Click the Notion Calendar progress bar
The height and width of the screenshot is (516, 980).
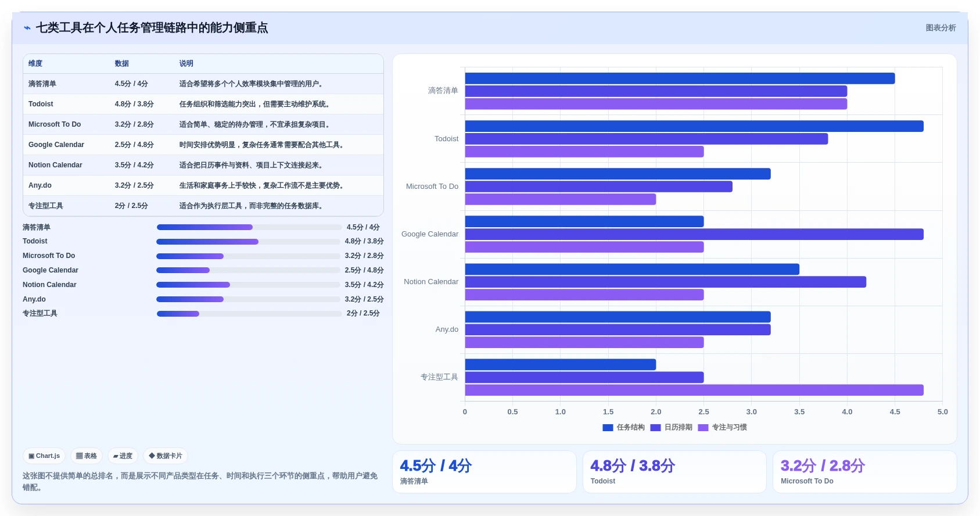[x=248, y=285]
